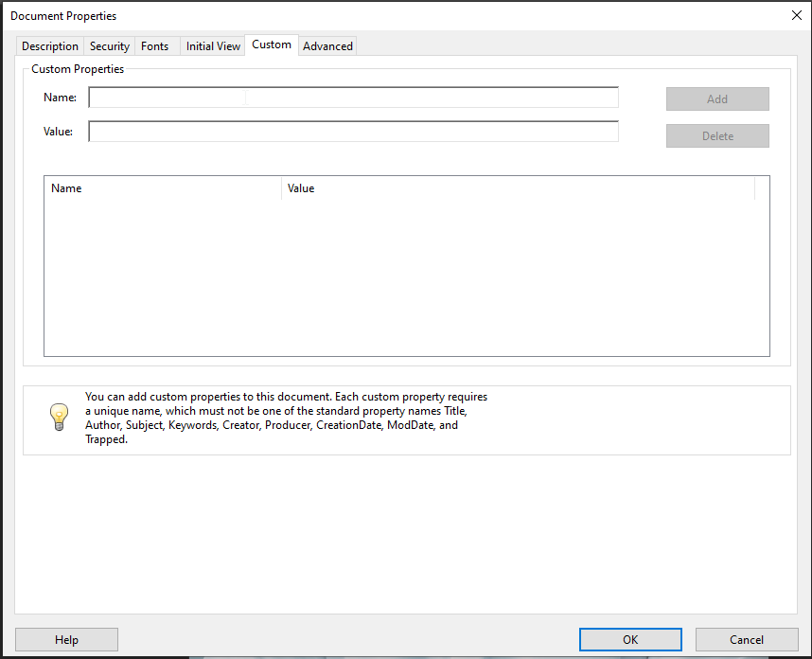812x659 pixels.
Task: Click the lightbulb tip icon
Action: tap(59, 418)
